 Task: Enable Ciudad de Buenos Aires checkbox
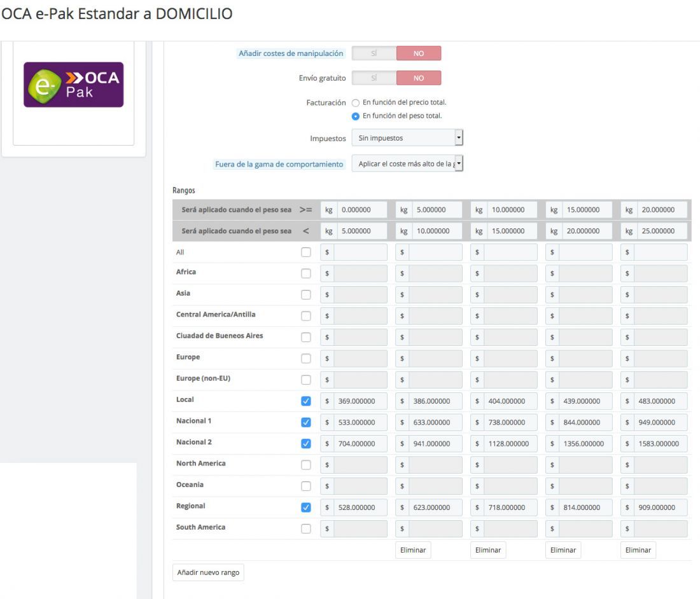click(306, 337)
